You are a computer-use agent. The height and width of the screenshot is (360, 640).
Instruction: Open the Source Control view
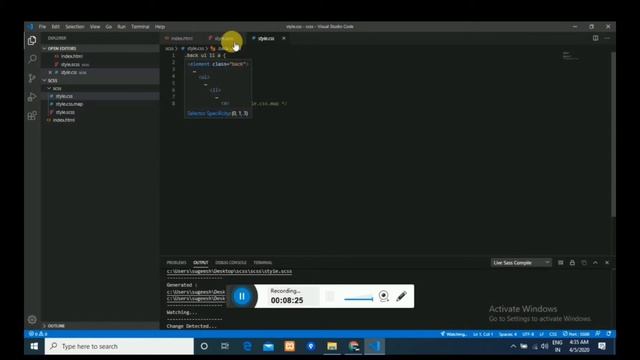(x=32, y=78)
